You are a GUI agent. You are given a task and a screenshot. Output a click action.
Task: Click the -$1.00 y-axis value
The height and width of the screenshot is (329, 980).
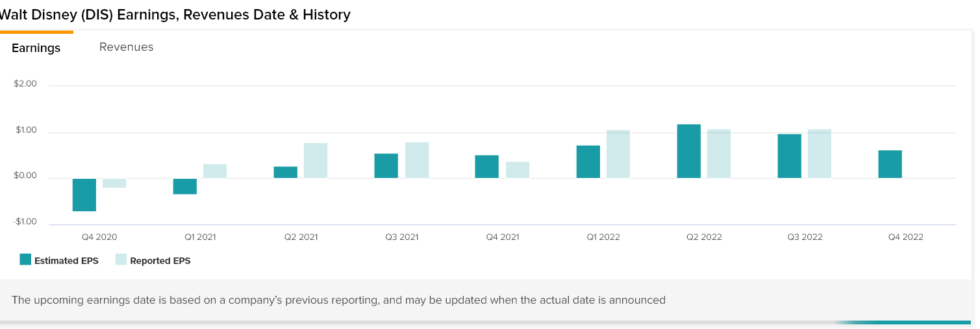click(25, 222)
